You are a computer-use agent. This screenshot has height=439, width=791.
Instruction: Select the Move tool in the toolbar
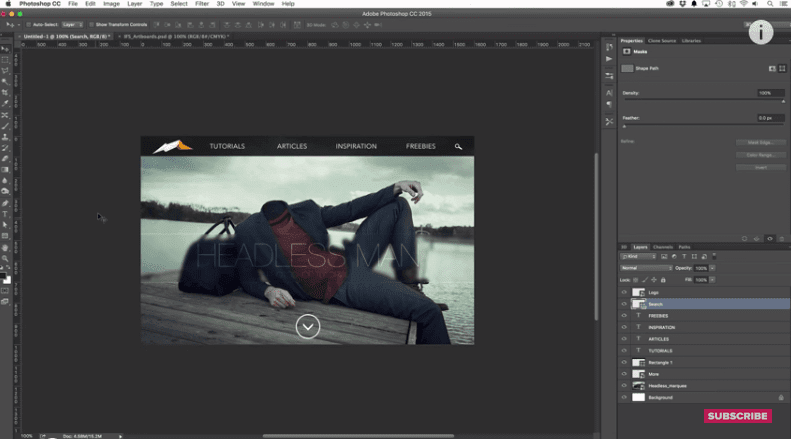coord(5,49)
